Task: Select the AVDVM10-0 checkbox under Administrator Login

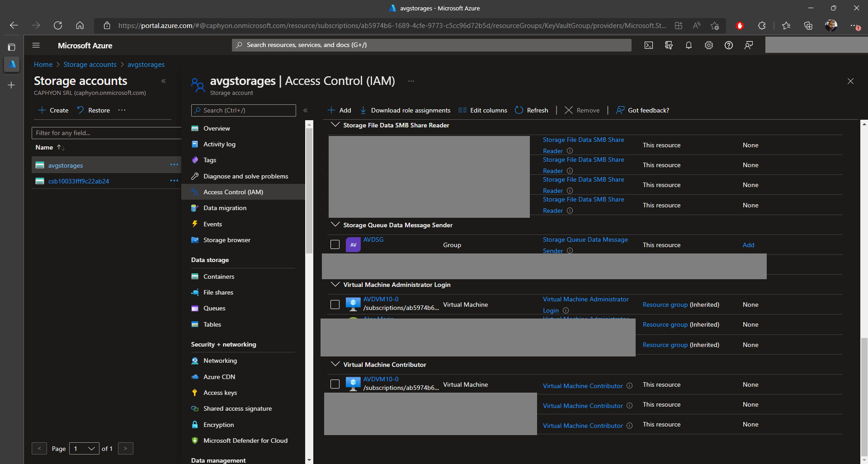Action: (335, 305)
